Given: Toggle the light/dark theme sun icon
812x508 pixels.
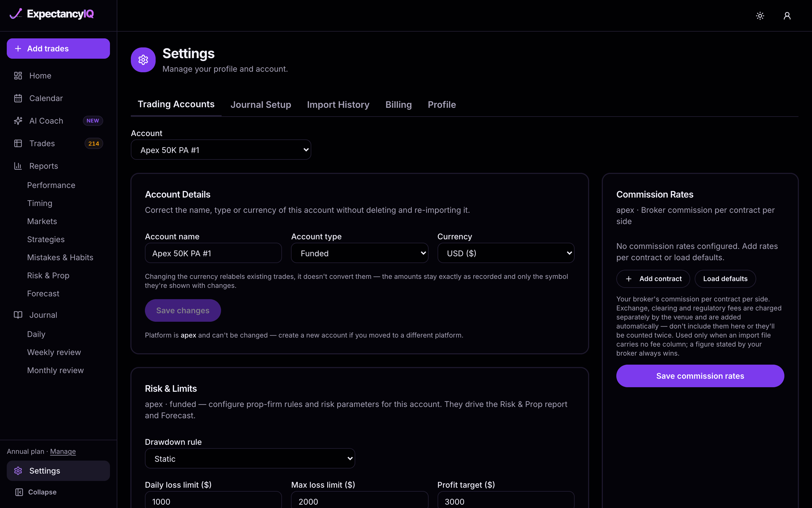Looking at the screenshot, I should (x=760, y=16).
